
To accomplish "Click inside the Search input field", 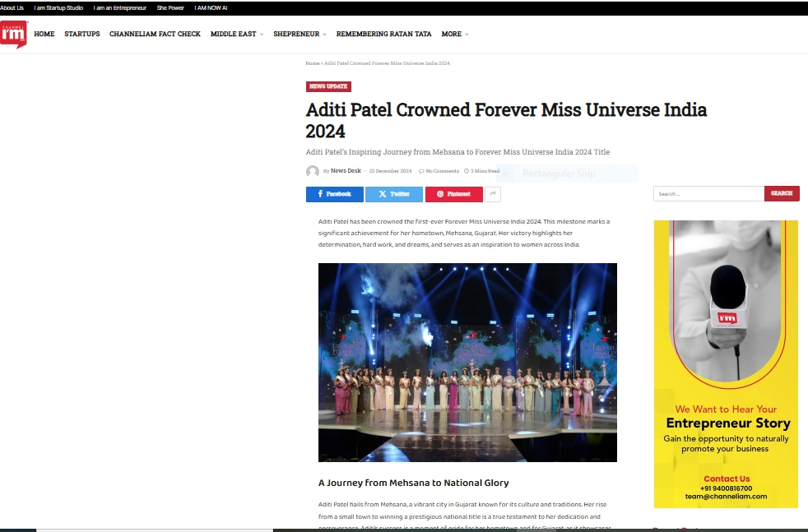I will 708,193.
